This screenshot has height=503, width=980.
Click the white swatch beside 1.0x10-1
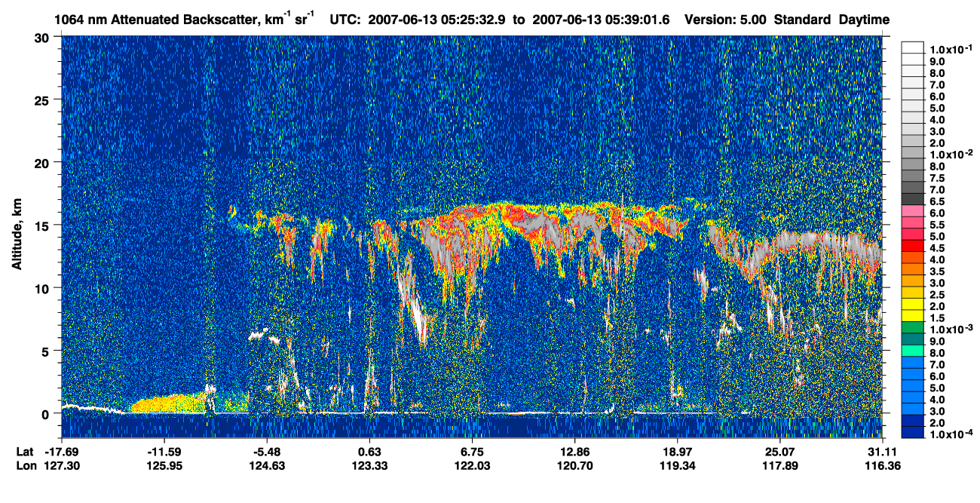click(913, 47)
